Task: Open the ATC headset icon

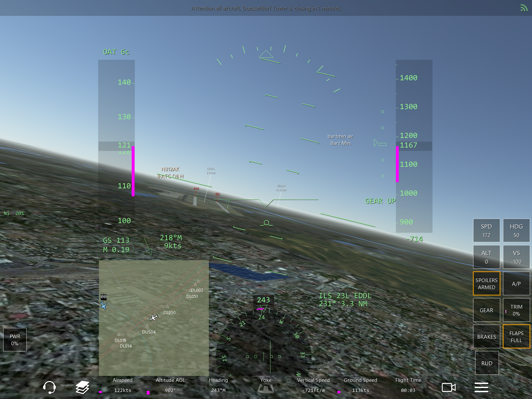Action: 49,387
